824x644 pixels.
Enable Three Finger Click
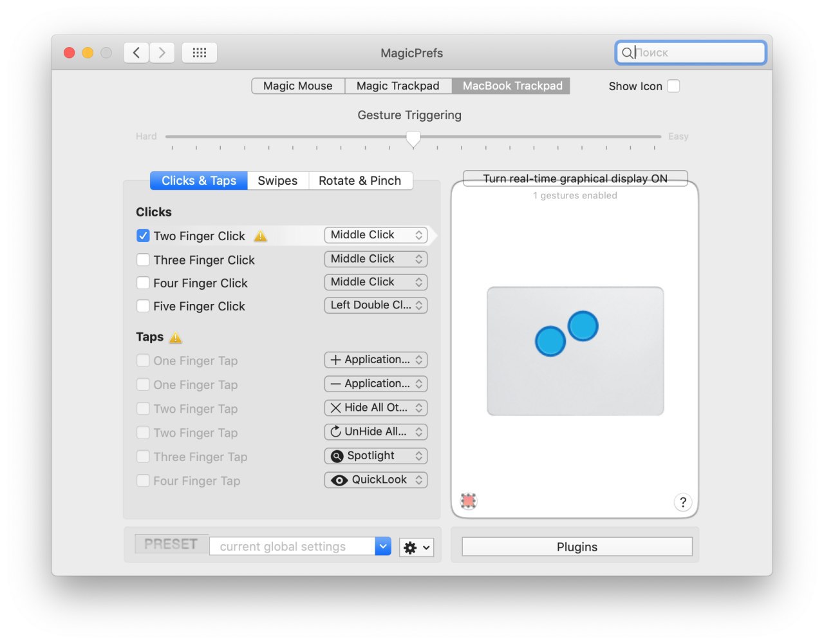143,260
